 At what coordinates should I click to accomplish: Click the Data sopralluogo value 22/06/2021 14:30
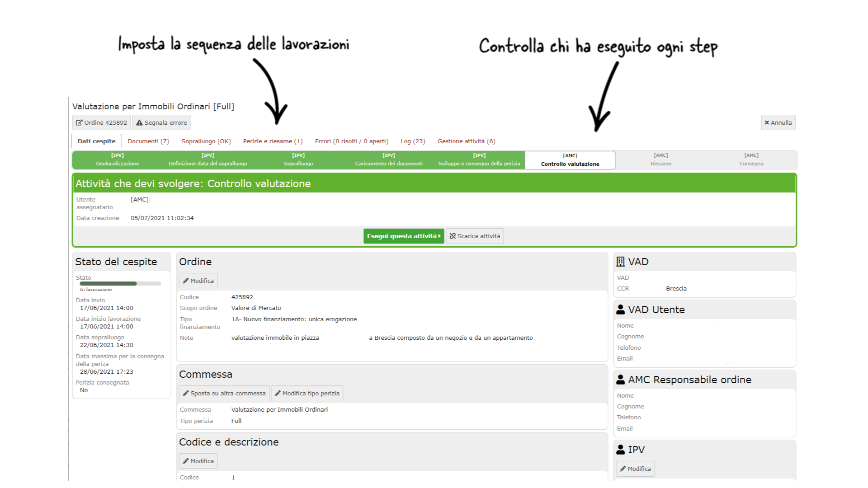(107, 345)
